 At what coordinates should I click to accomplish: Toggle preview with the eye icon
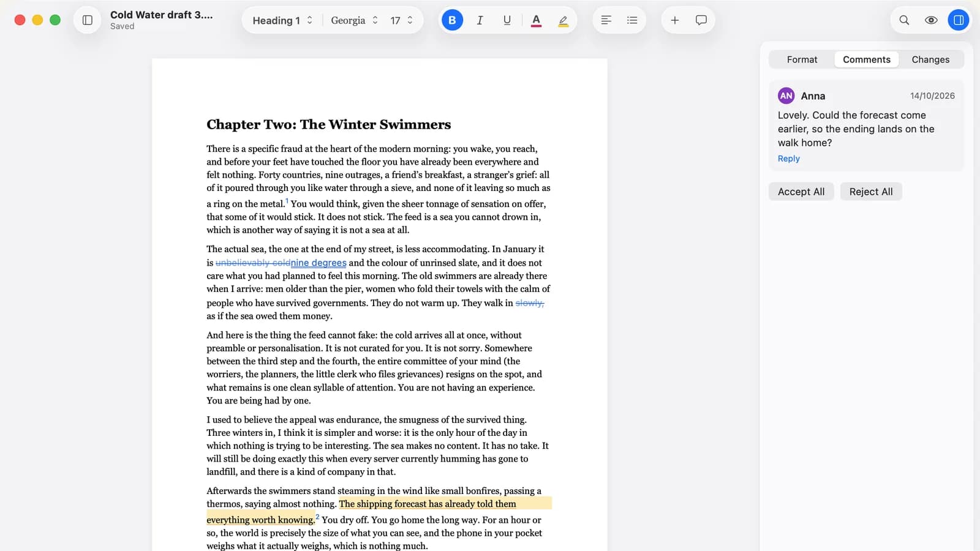(x=931, y=20)
